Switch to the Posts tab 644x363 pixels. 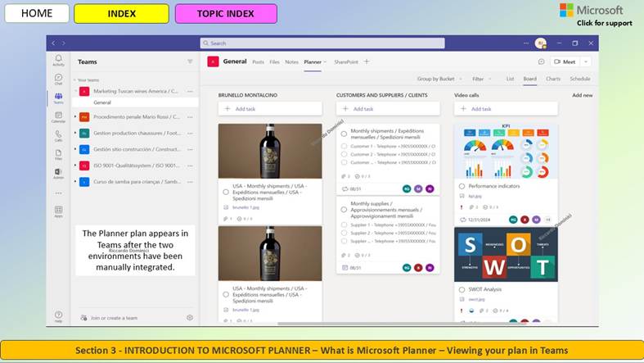coord(258,62)
